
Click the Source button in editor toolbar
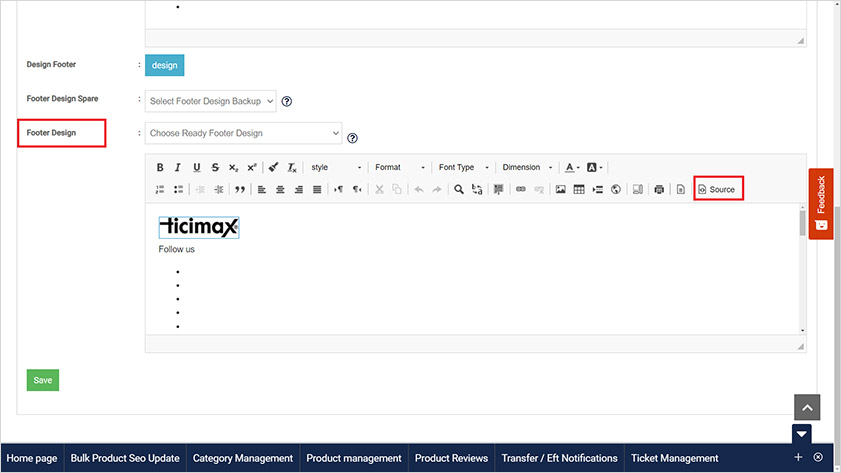717,189
